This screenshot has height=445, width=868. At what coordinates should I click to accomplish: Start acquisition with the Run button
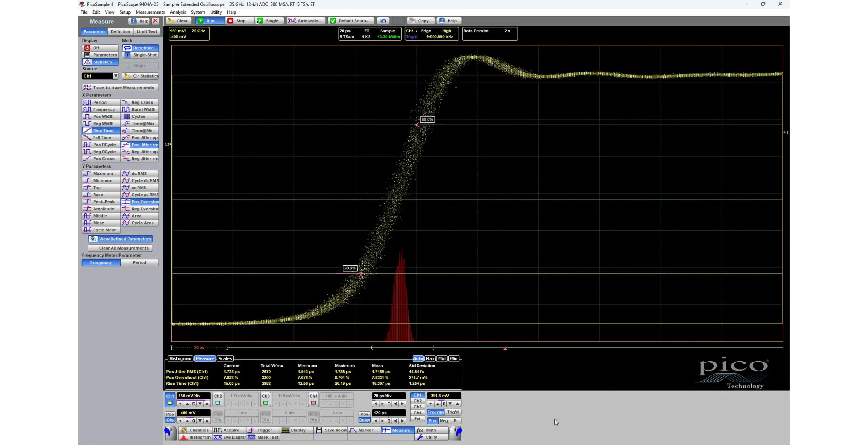(210, 21)
